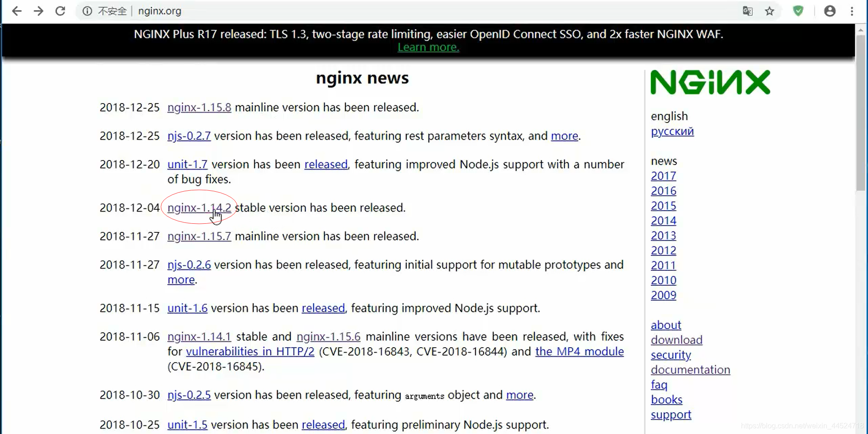This screenshot has width=868, height=434.
Task: Open the MP4 module link
Action: click(x=580, y=352)
